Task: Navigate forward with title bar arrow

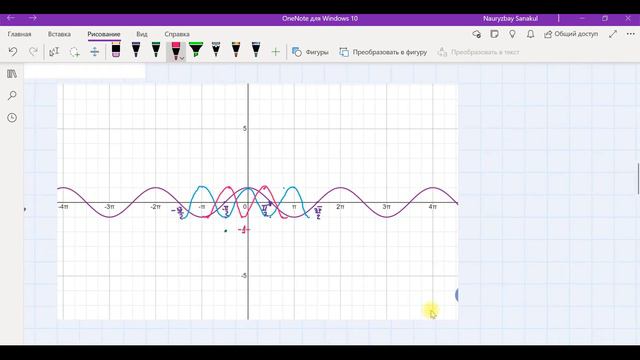Action: pyautogui.click(x=33, y=18)
